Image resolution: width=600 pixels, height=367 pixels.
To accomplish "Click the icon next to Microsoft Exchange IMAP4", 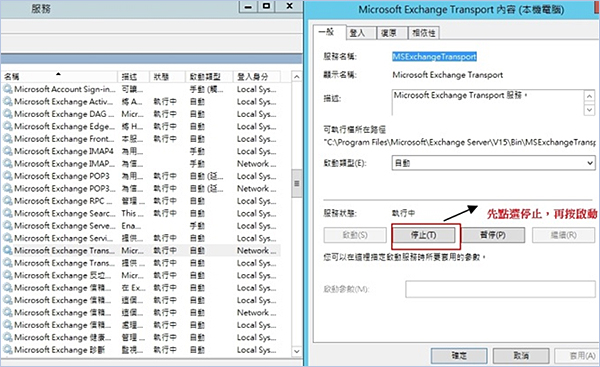I will pos(8,151).
